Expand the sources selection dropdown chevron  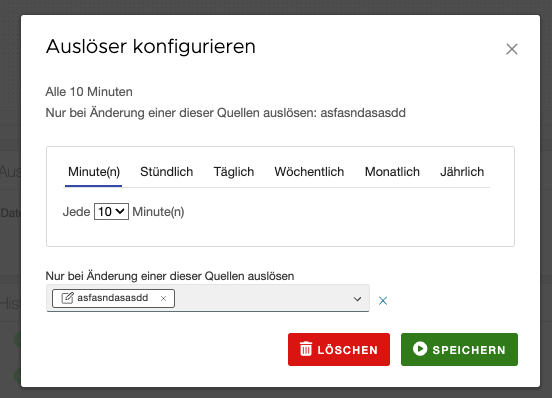pos(357,299)
